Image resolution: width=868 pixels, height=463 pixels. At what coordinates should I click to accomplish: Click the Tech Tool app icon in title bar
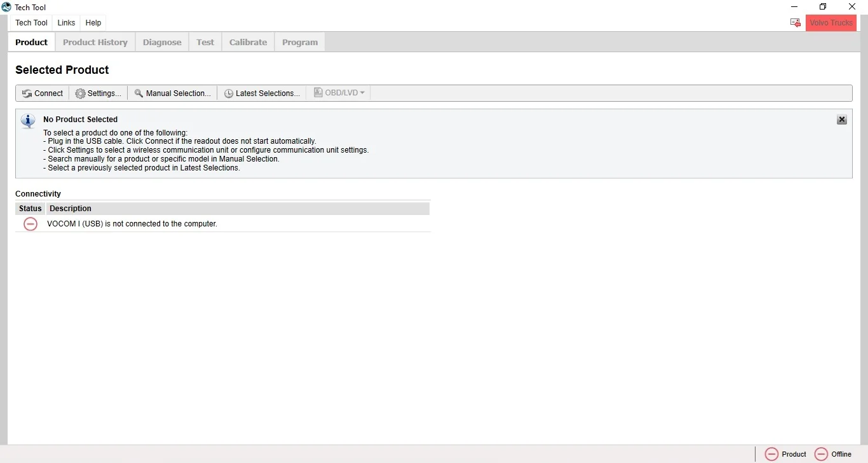pyautogui.click(x=6, y=7)
